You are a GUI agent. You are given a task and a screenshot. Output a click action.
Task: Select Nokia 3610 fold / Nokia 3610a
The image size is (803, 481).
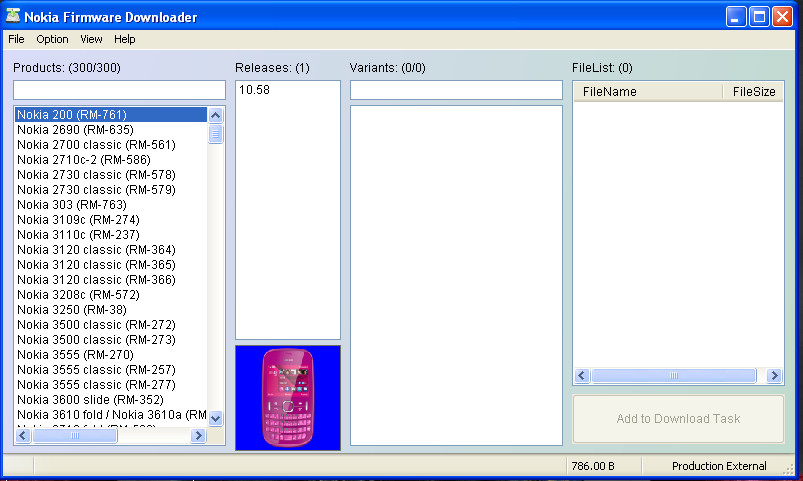pyautogui.click(x=111, y=414)
